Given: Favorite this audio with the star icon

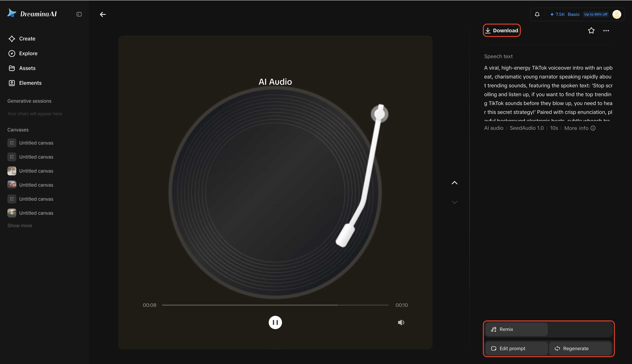Looking at the screenshot, I should [x=591, y=30].
